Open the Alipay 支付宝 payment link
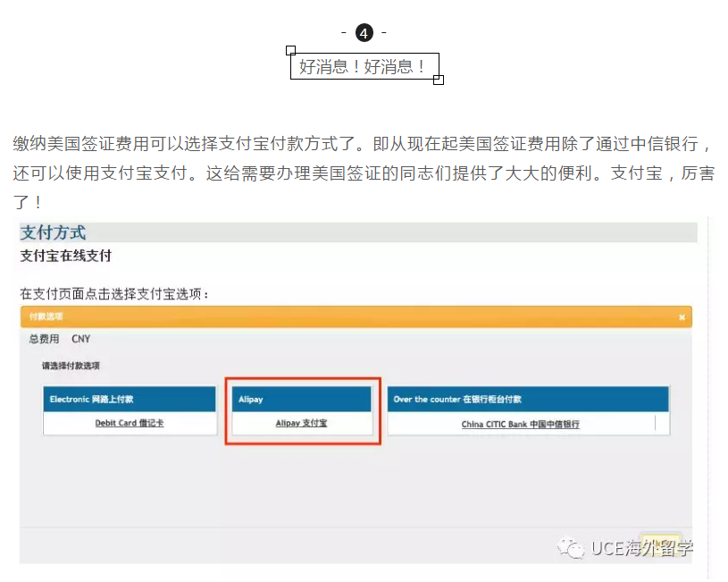The width and height of the screenshot is (728, 582). 301,423
